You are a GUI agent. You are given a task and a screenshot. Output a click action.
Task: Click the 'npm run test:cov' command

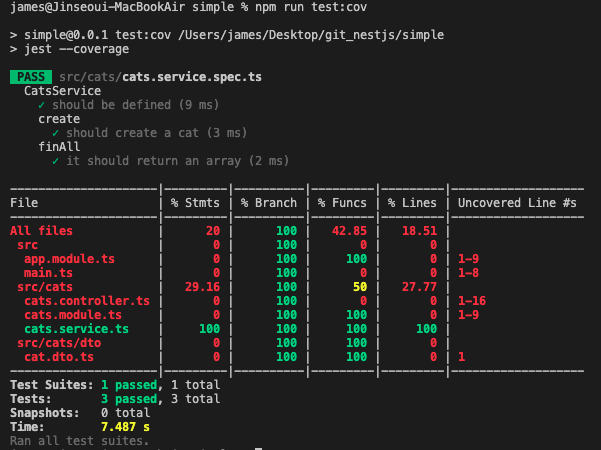(x=311, y=7)
